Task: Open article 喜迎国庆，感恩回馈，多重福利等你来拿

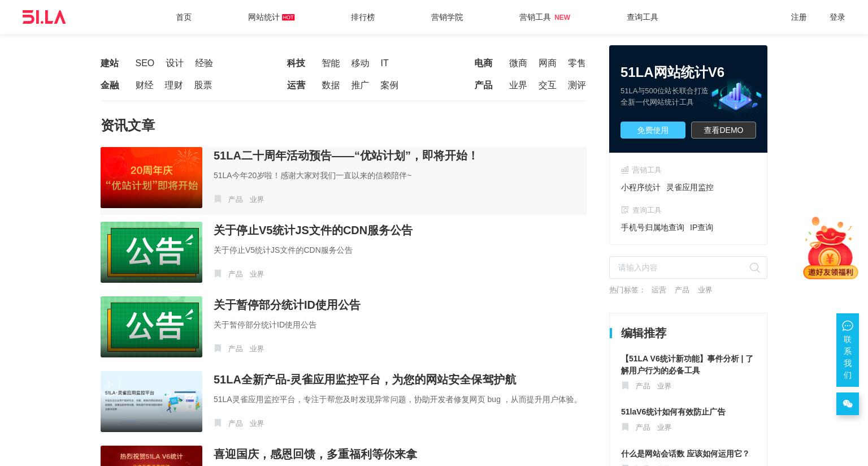Action: 315,454
